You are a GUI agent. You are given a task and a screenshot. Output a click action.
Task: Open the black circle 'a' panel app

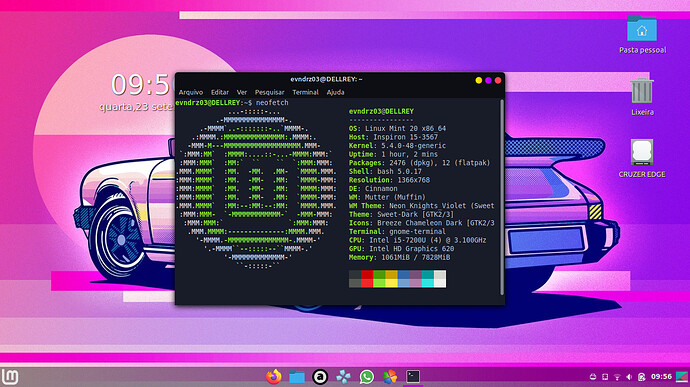[x=320, y=377]
